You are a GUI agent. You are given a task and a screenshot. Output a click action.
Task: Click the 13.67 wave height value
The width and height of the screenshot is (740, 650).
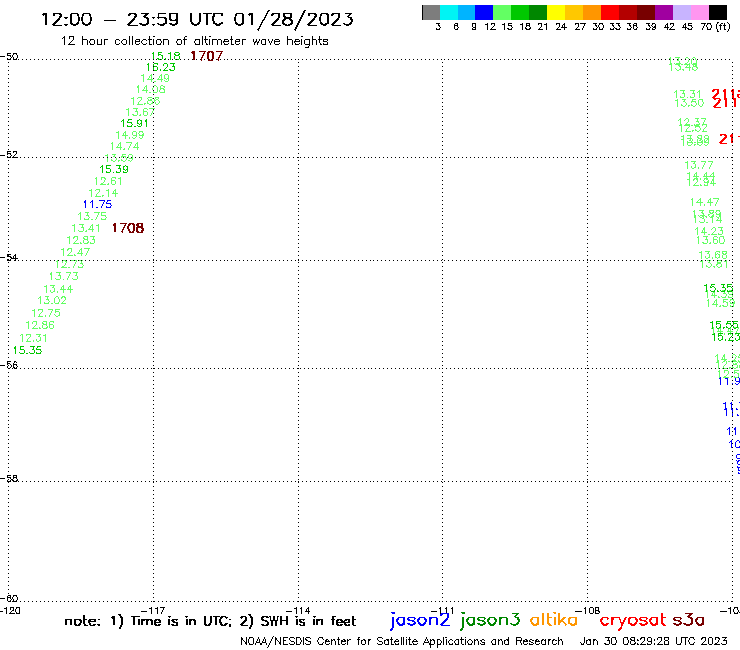coord(140,112)
